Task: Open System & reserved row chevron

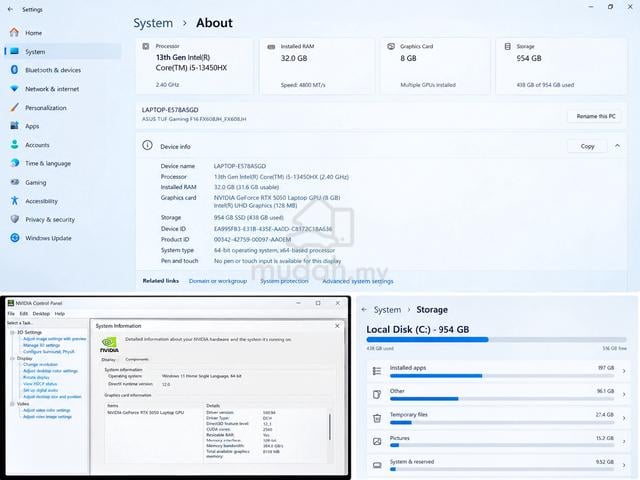Action: 624,465
